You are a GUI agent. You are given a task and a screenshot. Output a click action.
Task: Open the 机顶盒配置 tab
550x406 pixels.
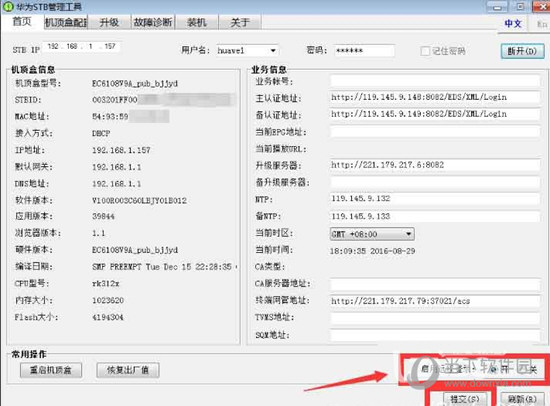[66, 22]
